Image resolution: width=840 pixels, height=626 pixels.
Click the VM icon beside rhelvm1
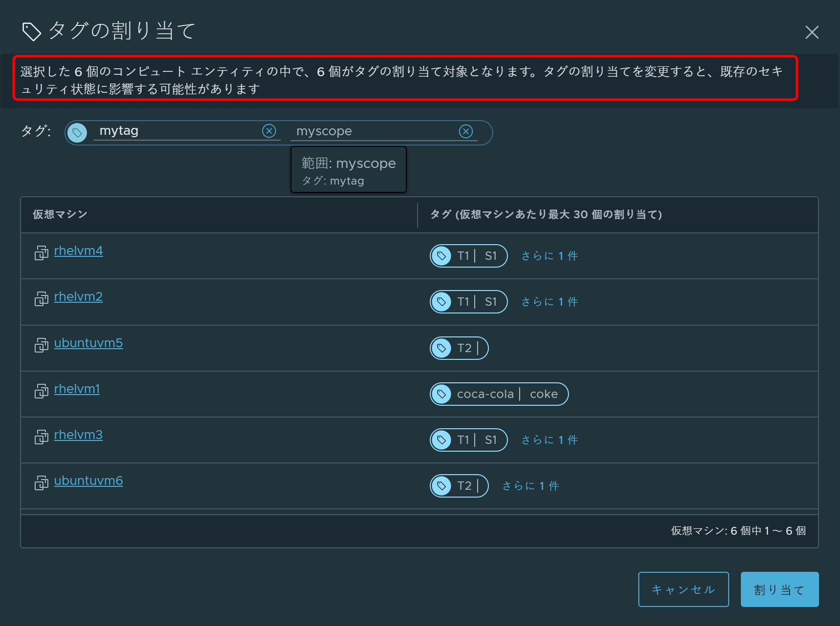(x=42, y=391)
